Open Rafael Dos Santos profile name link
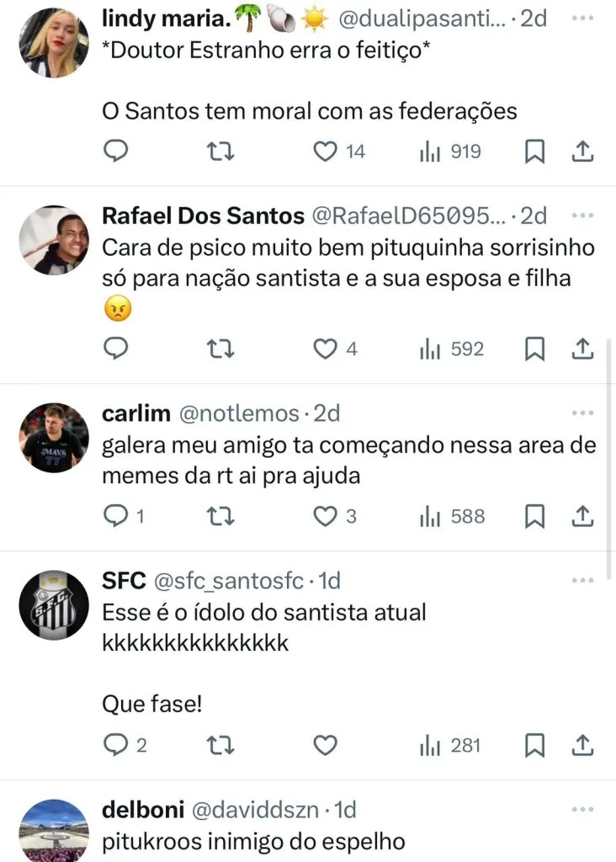This screenshot has width=616, height=862. tap(203, 216)
